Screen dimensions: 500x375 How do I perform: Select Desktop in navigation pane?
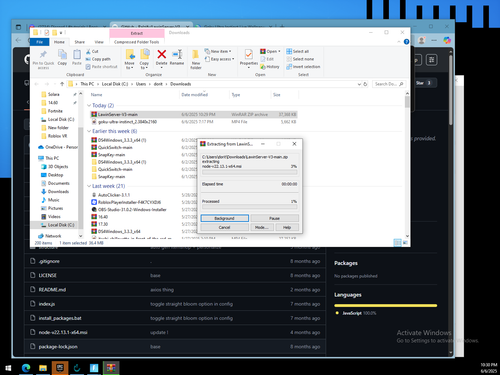[55, 175]
